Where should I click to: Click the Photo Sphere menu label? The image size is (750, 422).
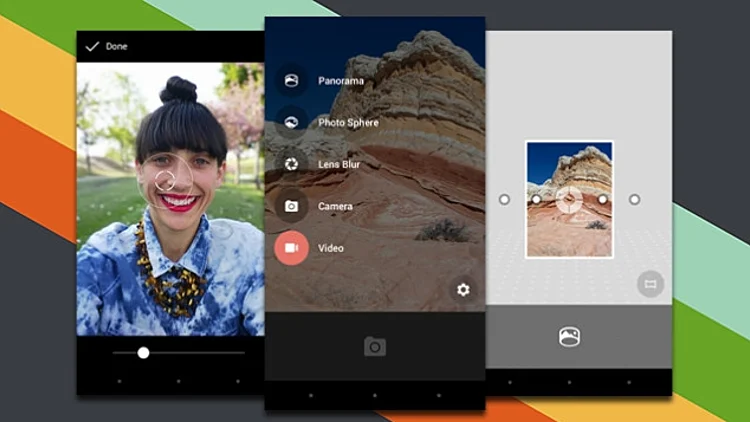click(348, 122)
